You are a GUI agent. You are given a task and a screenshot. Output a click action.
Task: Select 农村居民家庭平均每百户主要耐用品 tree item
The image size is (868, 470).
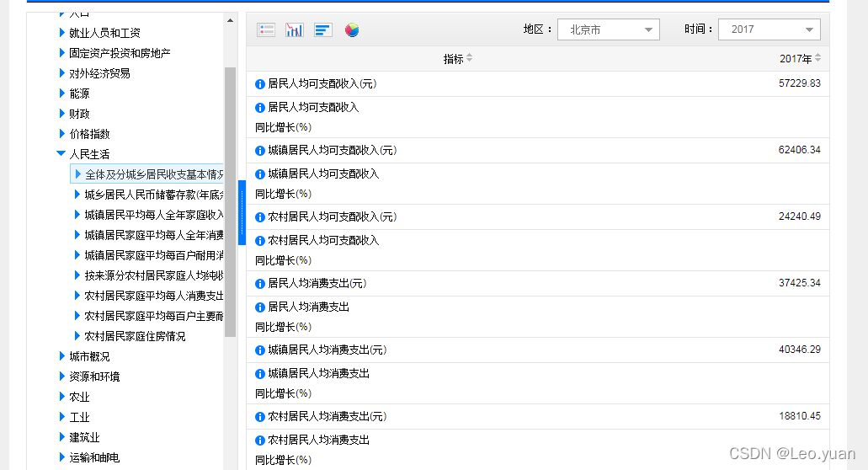[154, 316]
